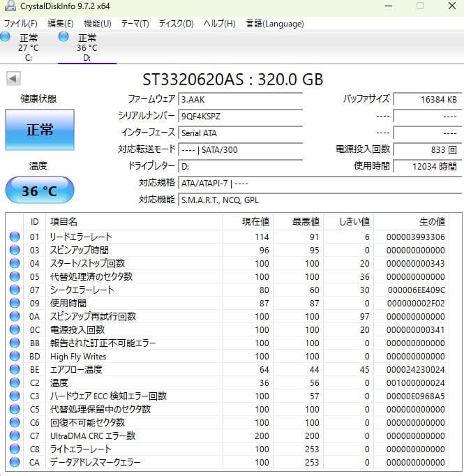This screenshot has width=464, height=476.
Task: Click the status icon of row BE エアフロー温度
Action: click(x=15, y=369)
